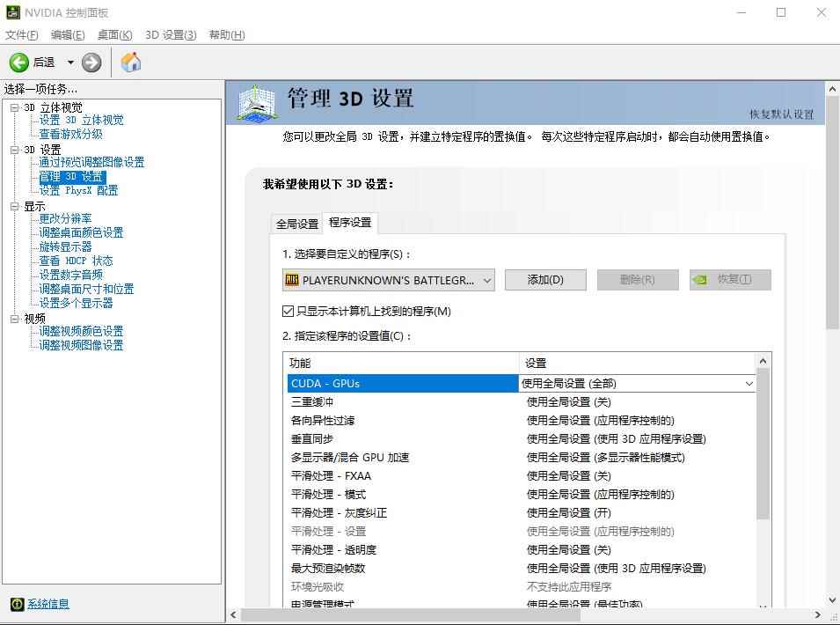Screen dimensions: 840x625
Task: Collapse the 3D 立体视觉 tree node
Action: click(x=14, y=107)
